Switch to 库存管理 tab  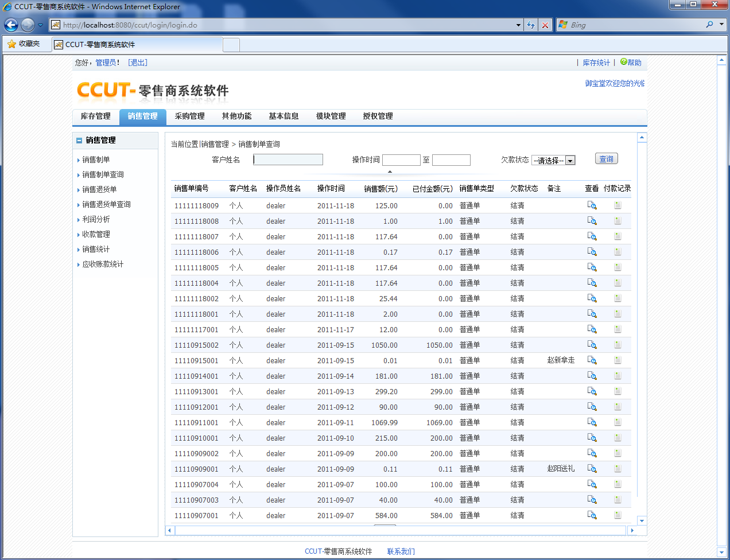[x=95, y=116]
